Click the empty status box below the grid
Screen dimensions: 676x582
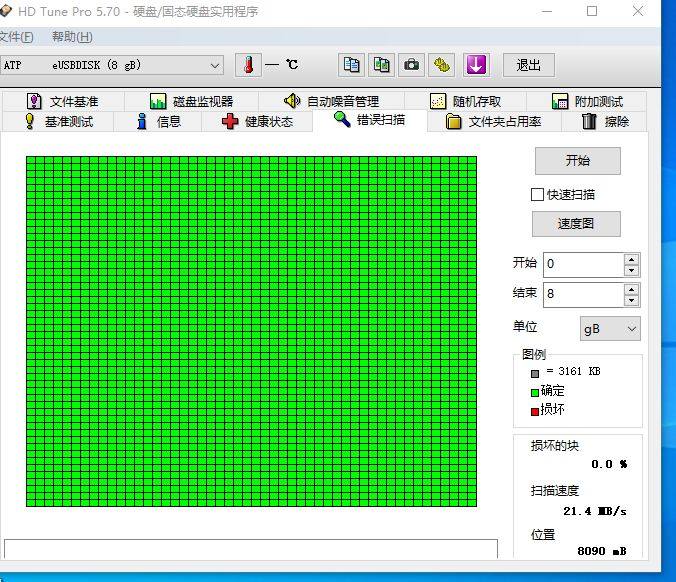[251, 548]
